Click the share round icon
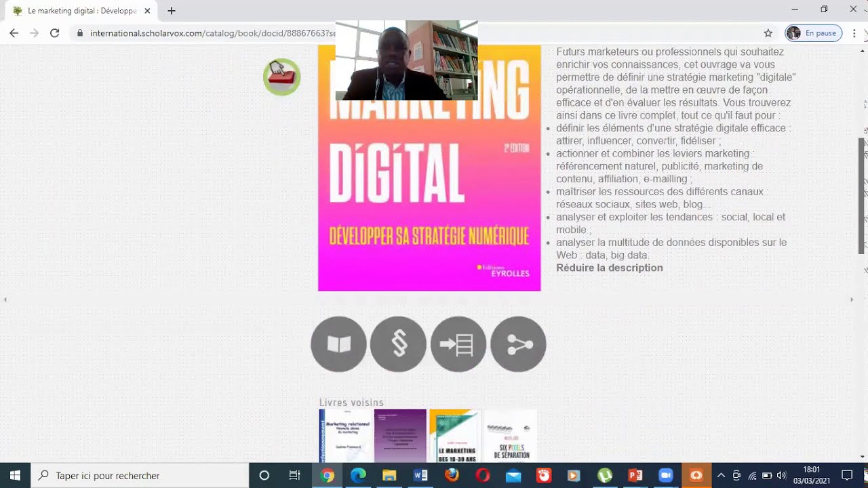Image resolution: width=868 pixels, height=488 pixels. (x=518, y=344)
